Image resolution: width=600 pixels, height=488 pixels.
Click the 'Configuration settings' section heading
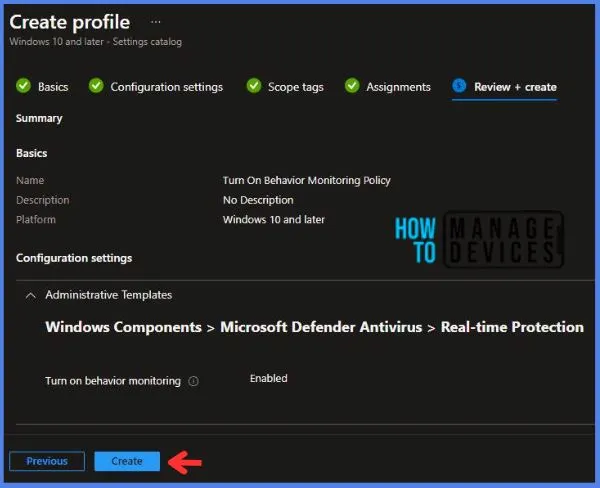coord(74,258)
